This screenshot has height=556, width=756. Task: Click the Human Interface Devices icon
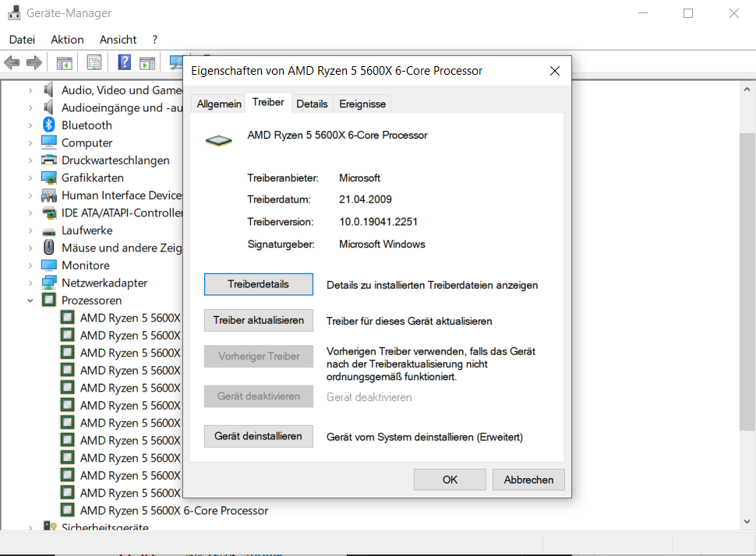tap(48, 195)
